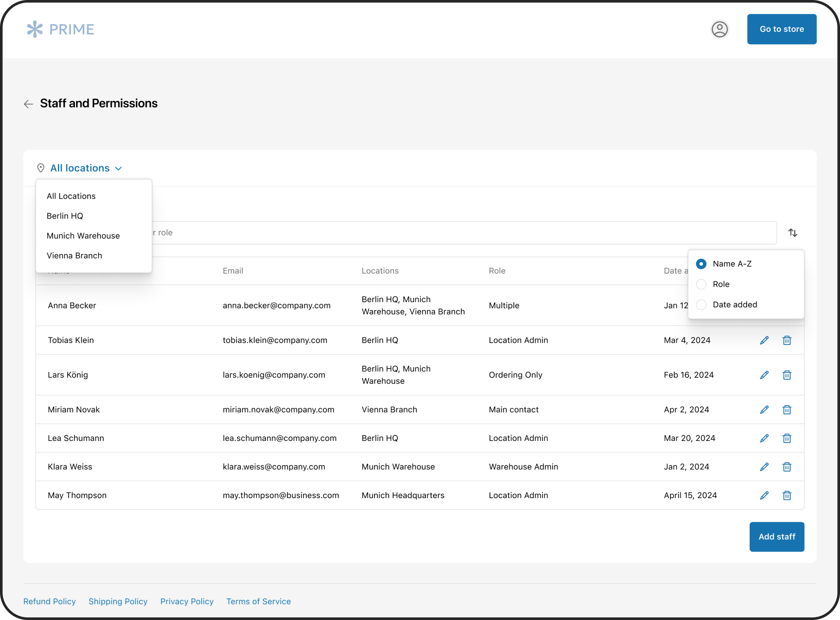Edit Lea Schumann's staff entry
This screenshot has height=620, width=840.
click(x=764, y=438)
